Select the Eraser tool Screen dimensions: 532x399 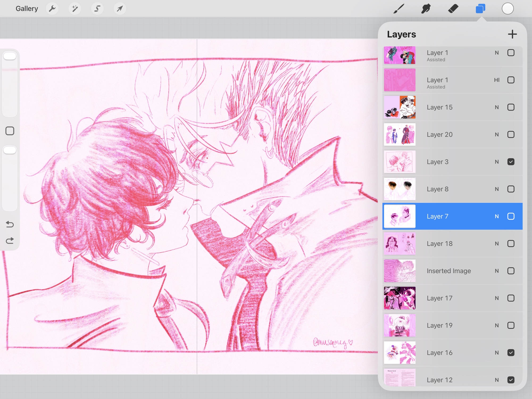pyautogui.click(x=453, y=9)
